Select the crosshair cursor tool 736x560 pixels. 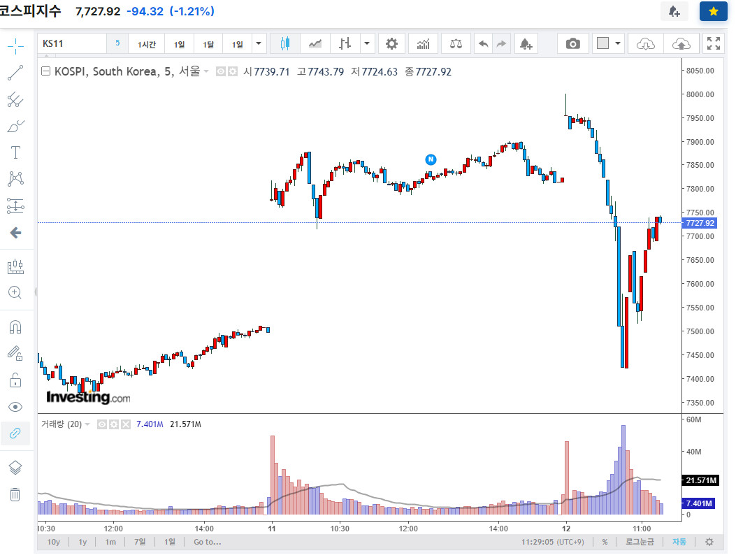(x=15, y=46)
